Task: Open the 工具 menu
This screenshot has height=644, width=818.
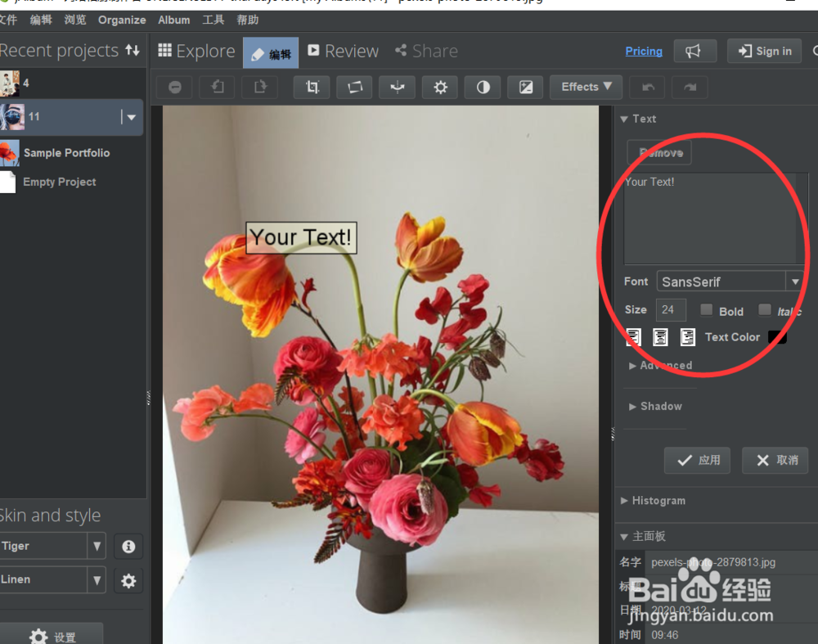Action: pyautogui.click(x=213, y=20)
